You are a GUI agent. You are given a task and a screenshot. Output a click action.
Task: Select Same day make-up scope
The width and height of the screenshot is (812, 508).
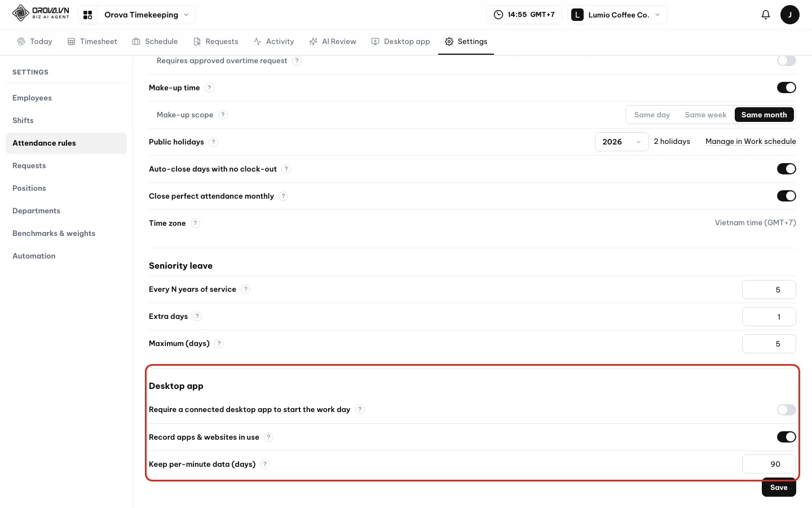click(x=652, y=115)
